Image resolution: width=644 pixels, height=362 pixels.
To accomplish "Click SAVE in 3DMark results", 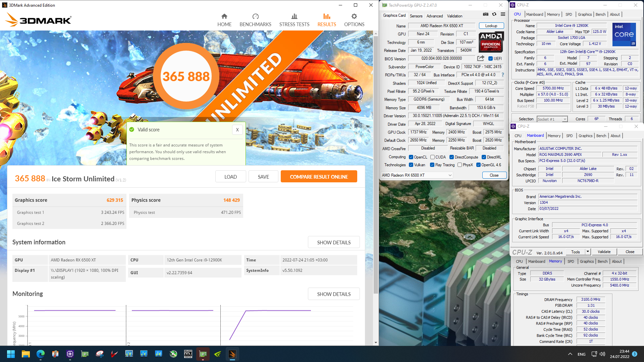I will tap(263, 177).
